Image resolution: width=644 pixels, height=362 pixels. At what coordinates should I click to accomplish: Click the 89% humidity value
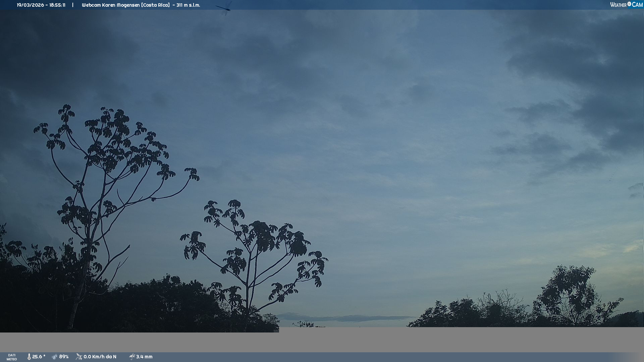click(x=64, y=357)
